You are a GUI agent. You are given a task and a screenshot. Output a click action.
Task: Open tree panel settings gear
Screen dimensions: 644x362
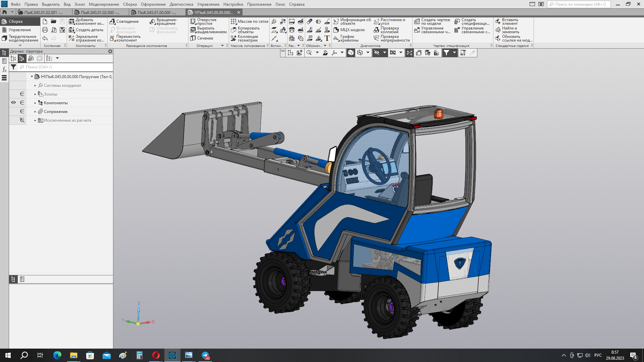[110, 51]
